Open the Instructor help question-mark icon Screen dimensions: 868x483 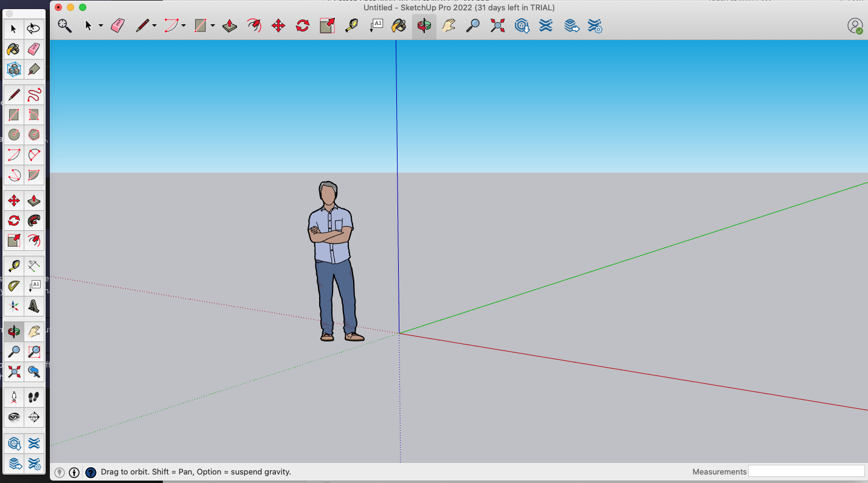pos(91,472)
